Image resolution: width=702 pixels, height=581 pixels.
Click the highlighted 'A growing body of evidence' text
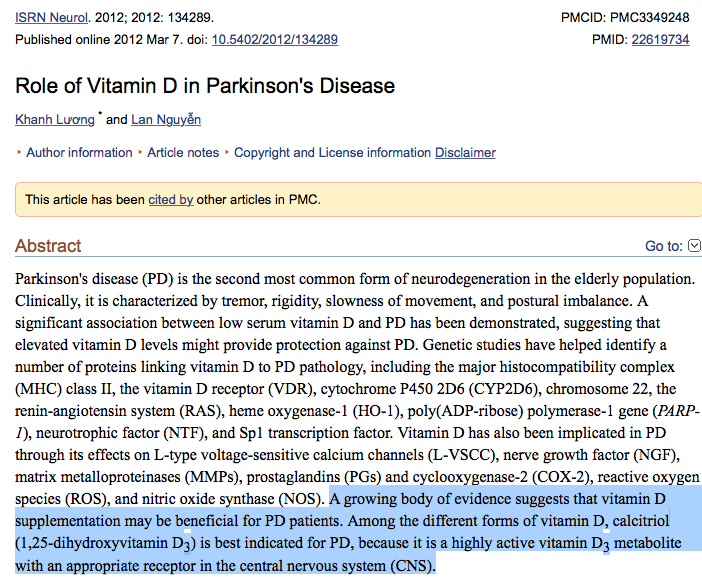pyautogui.click(x=430, y=499)
